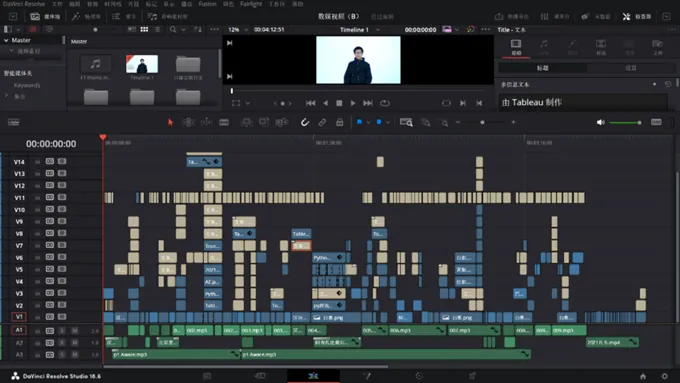680x383 pixels.
Task: Click the Overwrite Clip icon
Action: pos(264,122)
